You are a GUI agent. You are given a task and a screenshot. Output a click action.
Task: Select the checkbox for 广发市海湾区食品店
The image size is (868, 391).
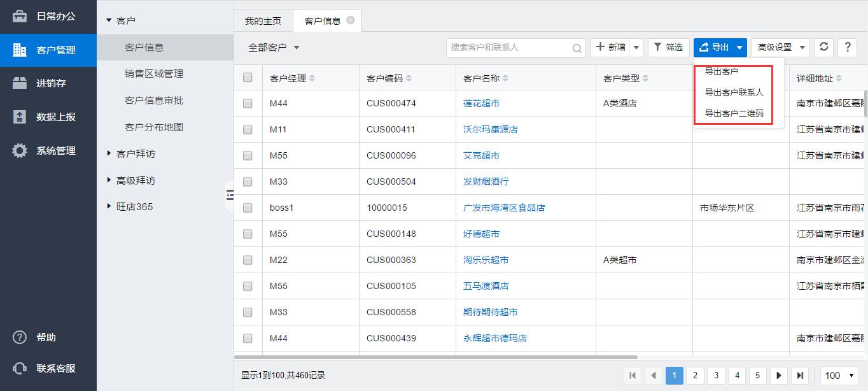248,208
